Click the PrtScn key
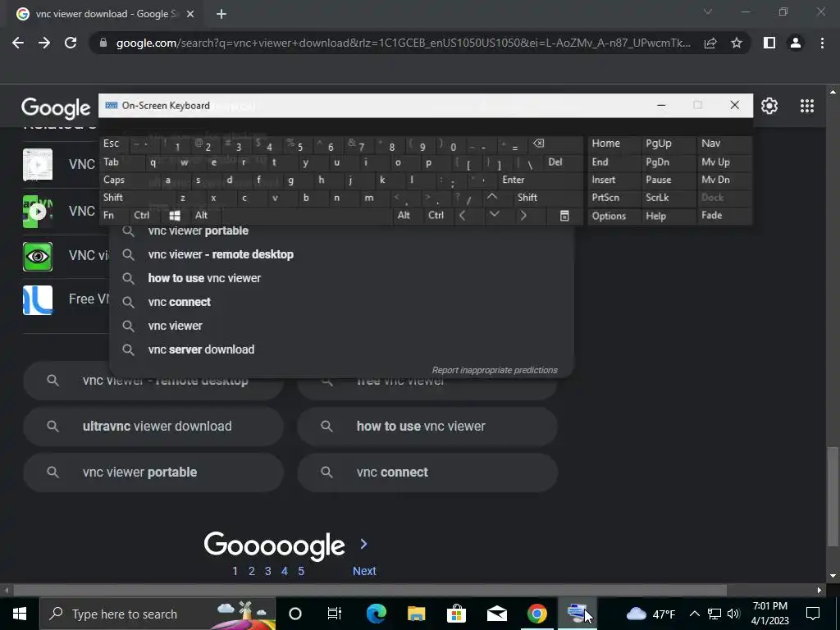Screen dimensions: 840x630 [x=605, y=197]
